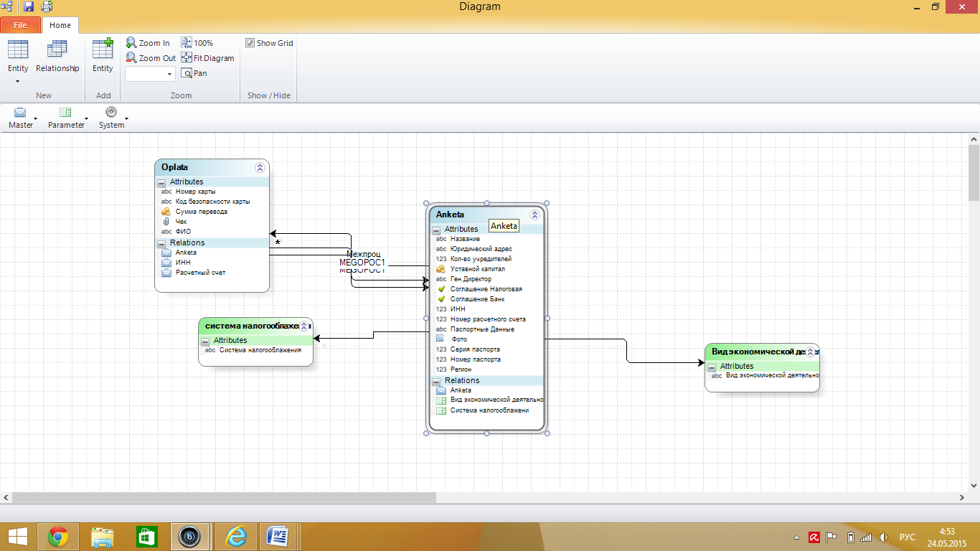The width and height of the screenshot is (980, 551).
Task: Click the Фото image icon
Action: coord(440,339)
